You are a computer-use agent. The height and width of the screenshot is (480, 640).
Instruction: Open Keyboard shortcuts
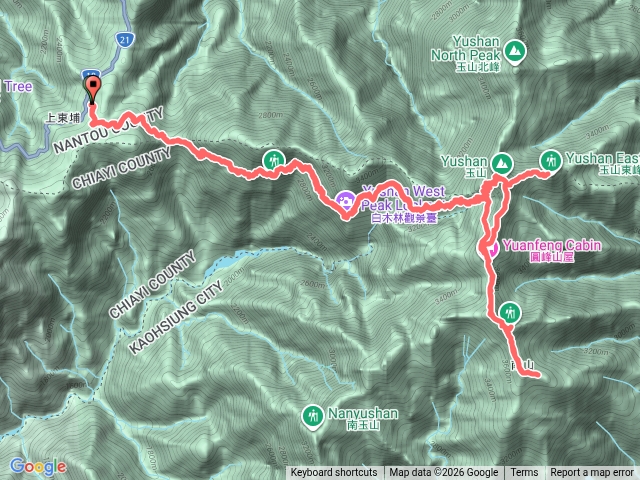[334, 473]
